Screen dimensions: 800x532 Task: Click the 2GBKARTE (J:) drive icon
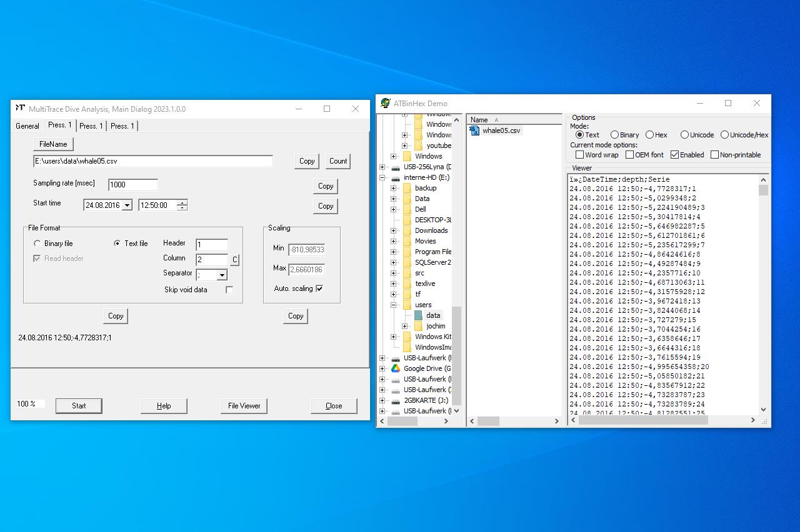[396, 400]
